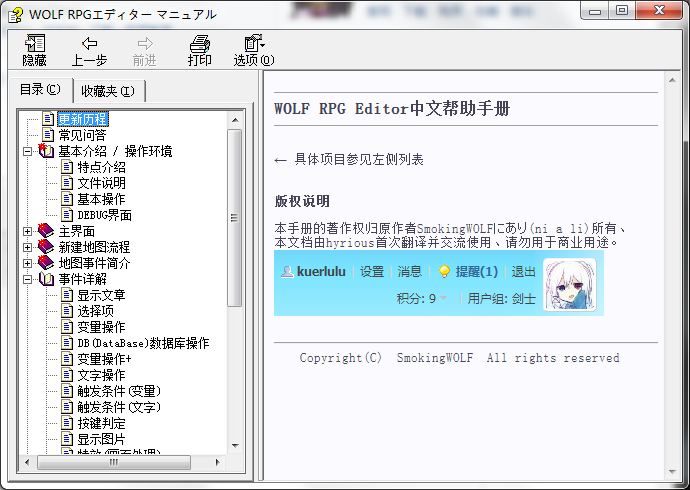Click the page icon beside 选择项
The height and width of the screenshot is (490, 690).
(x=67, y=311)
